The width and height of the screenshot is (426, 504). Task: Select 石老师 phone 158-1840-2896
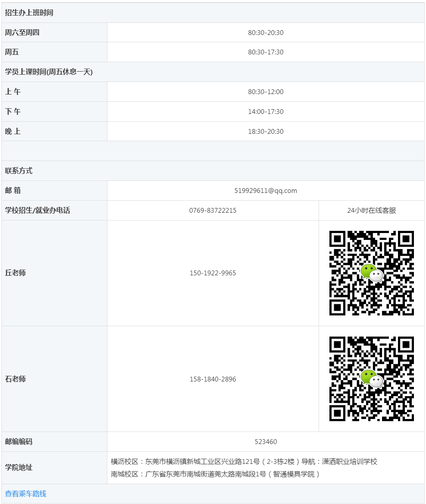[x=213, y=379]
